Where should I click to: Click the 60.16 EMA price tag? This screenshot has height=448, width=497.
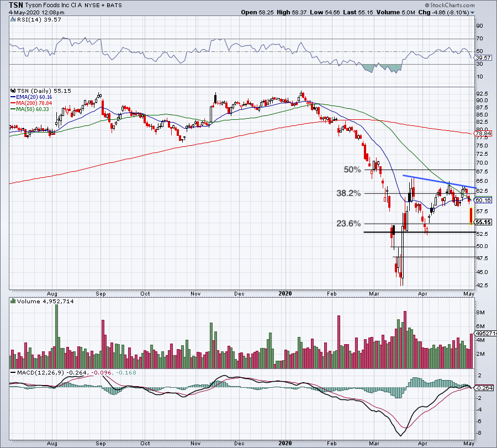pyautogui.click(x=483, y=200)
